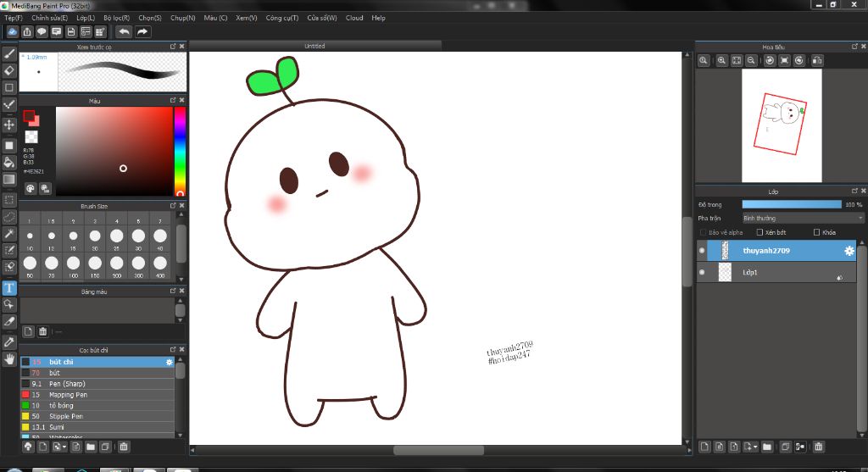This screenshot has height=472, width=868.
Task: Switch to the Untitled canvas tab
Action: 314,46
